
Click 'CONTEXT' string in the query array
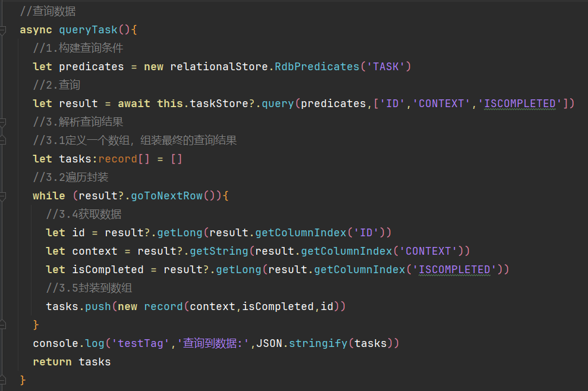(441, 104)
